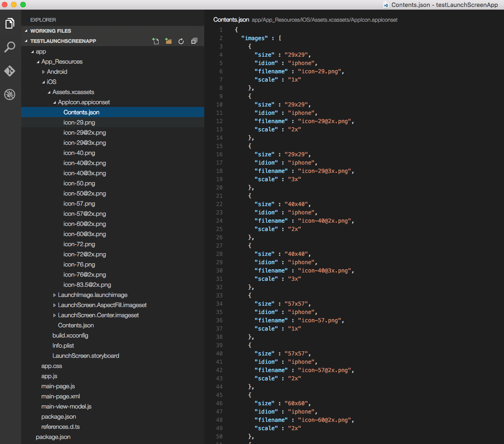Viewport: 504px width, 444px height.
Task: Click the New File icon in explorer header
Action: (155, 41)
